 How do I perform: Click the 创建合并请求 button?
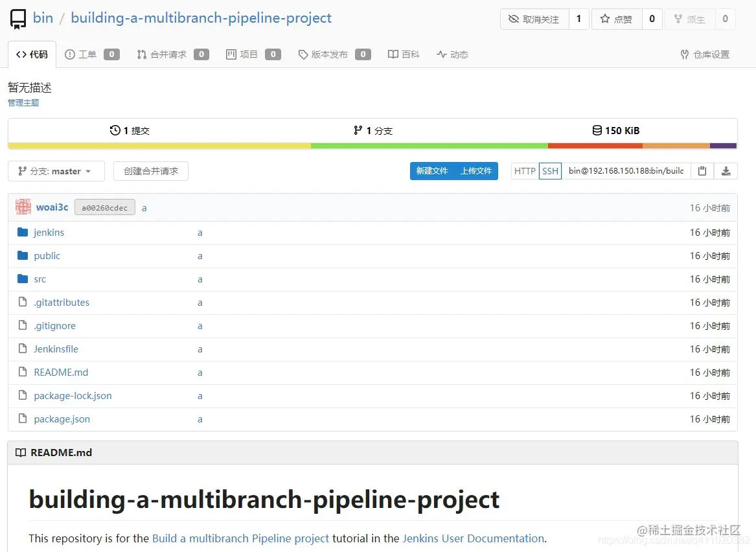[151, 170]
